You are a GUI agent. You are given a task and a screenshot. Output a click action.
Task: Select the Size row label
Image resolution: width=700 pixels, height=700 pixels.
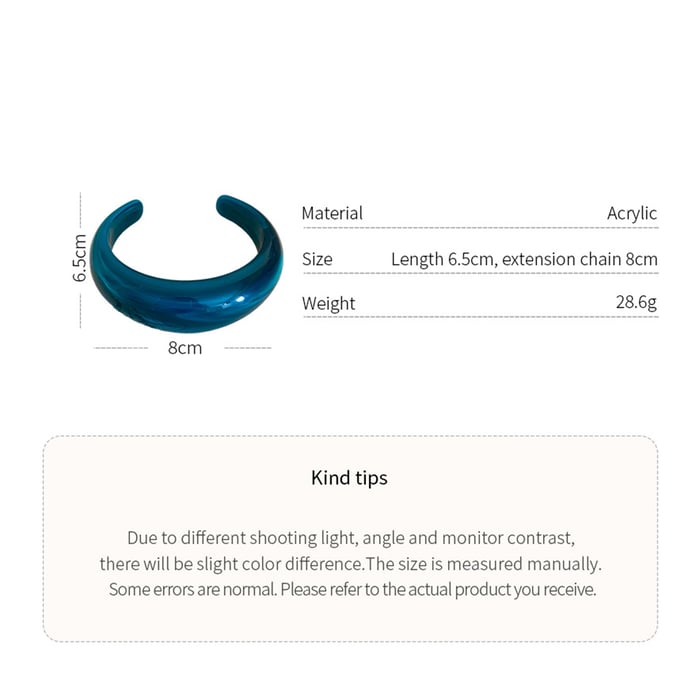(317, 259)
